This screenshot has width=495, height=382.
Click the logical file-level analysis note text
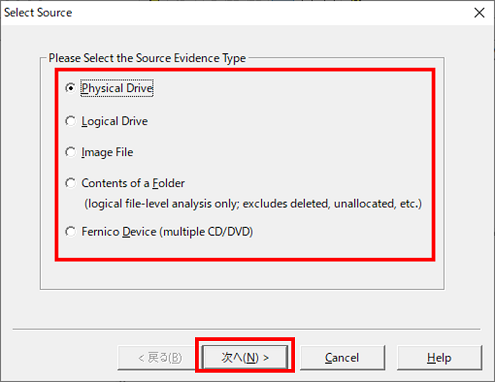[253, 204]
